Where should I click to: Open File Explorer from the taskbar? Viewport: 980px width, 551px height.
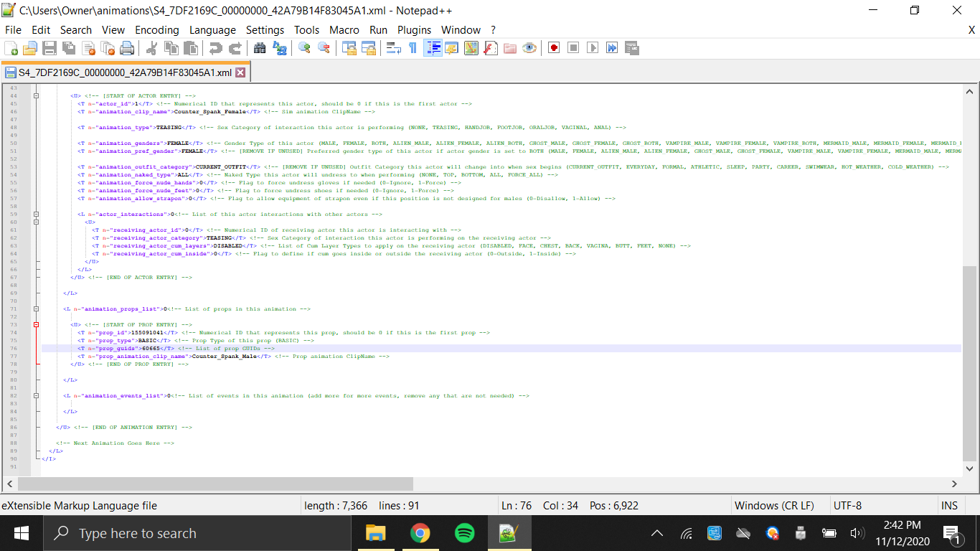376,533
